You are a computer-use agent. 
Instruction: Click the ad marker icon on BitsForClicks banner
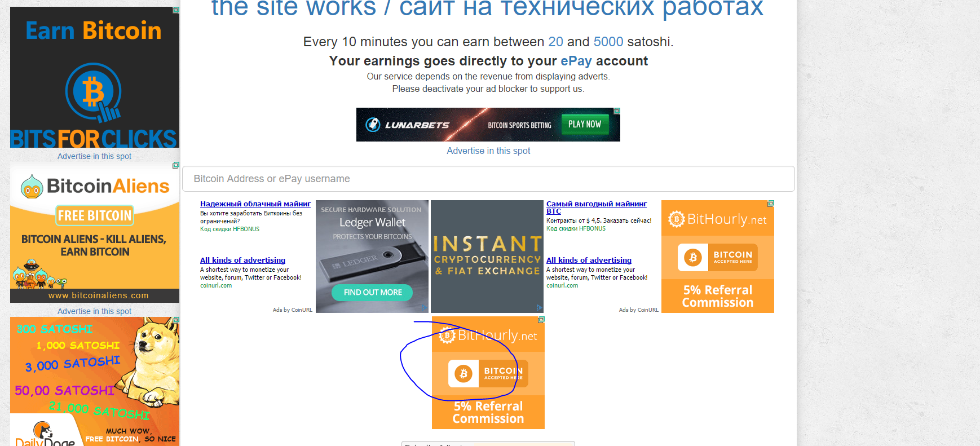(x=176, y=10)
